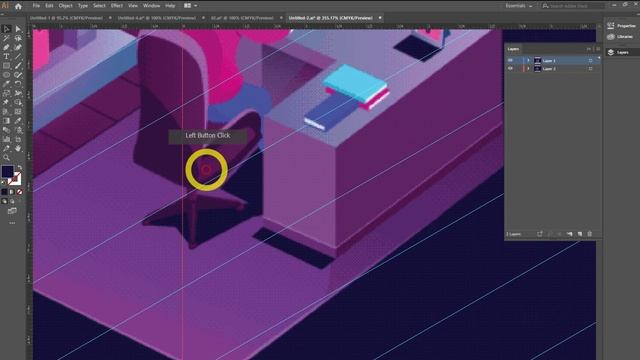This screenshot has height=360, width=640.
Task: Open Layers panel flyout menu
Action: pos(598,49)
